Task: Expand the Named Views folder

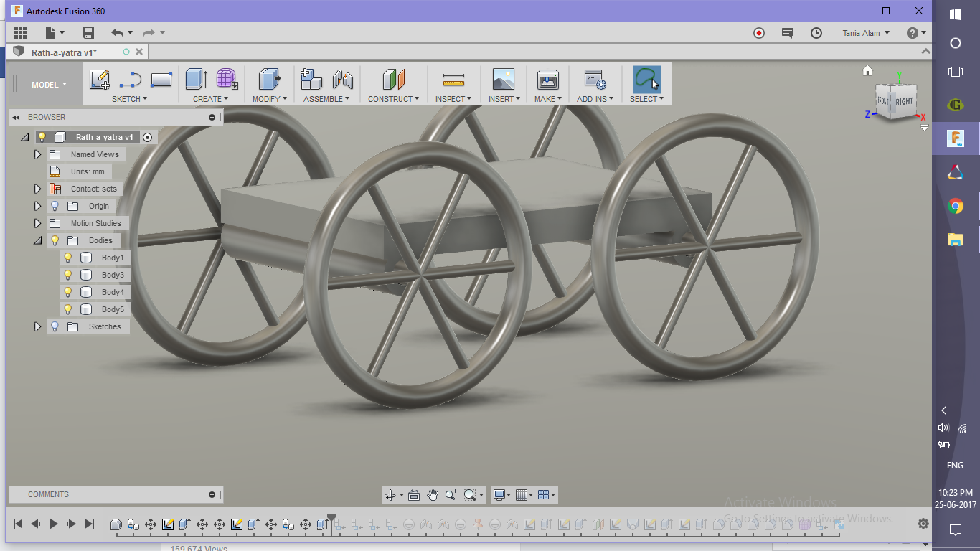Action: (38, 154)
